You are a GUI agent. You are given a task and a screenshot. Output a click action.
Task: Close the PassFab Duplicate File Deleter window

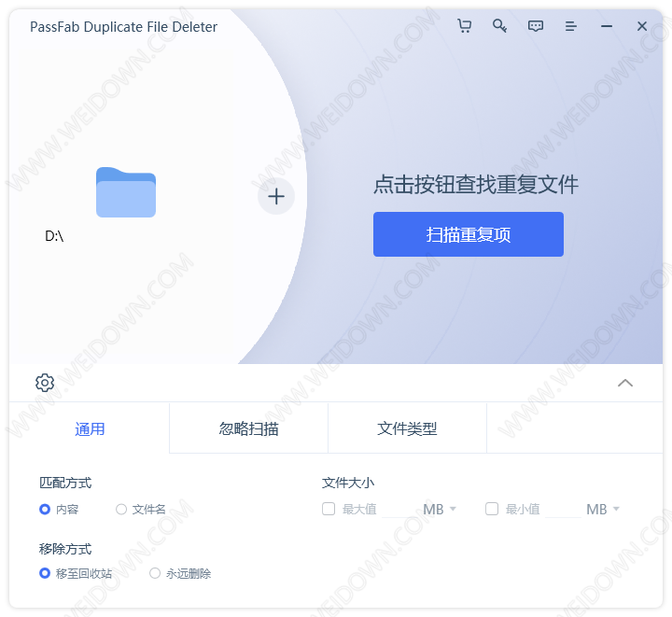[641, 26]
